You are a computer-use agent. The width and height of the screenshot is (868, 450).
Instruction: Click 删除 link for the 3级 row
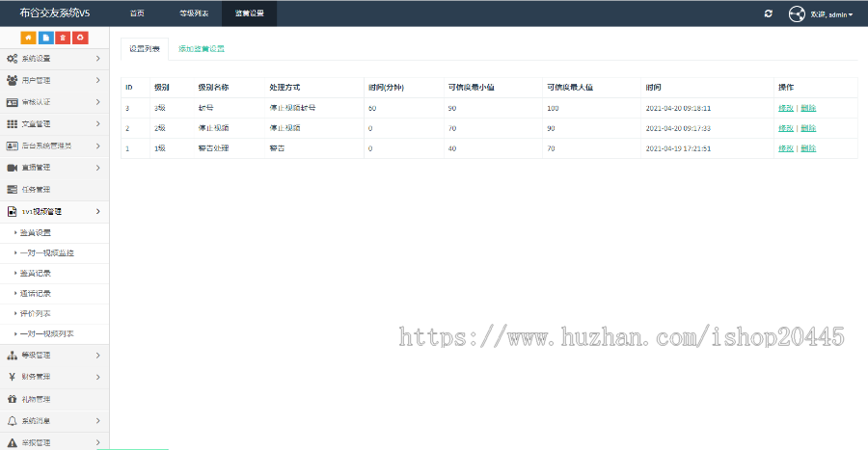tap(808, 108)
